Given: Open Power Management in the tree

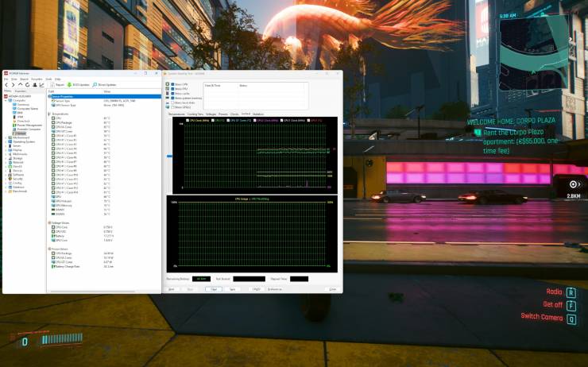Looking at the screenshot, I should [28, 126].
